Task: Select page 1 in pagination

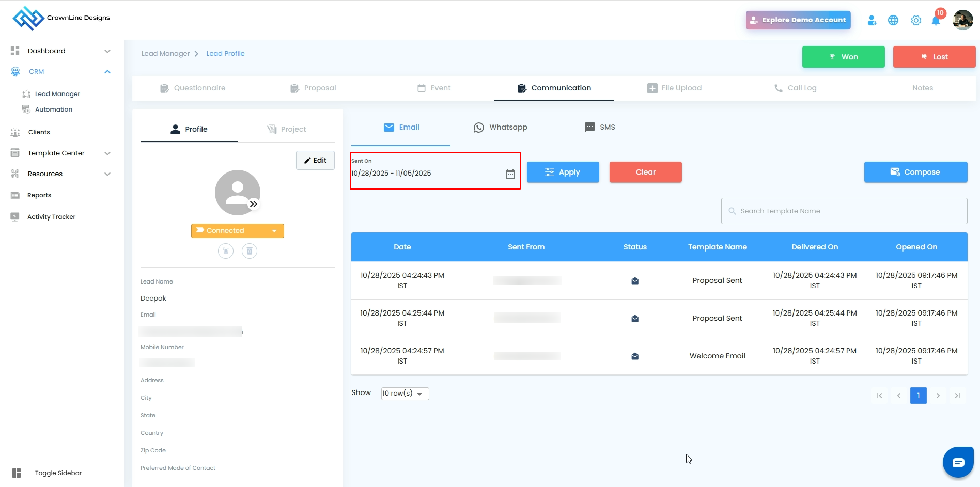Action: click(919, 396)
